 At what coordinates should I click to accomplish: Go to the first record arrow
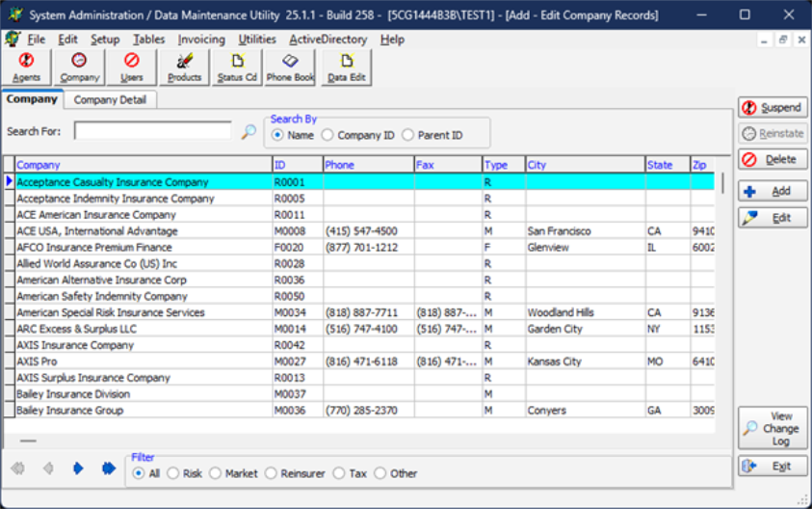pyautogui.click(x=18, y=469)
